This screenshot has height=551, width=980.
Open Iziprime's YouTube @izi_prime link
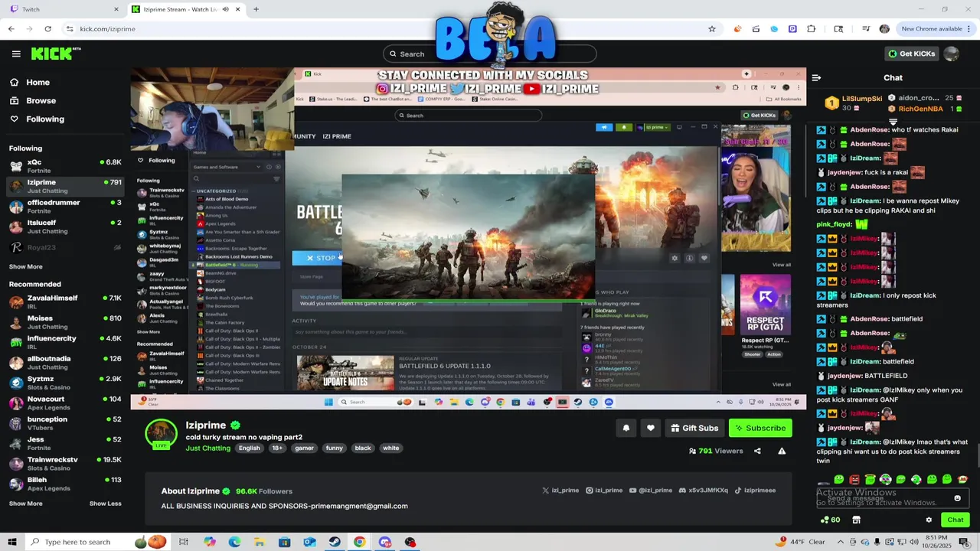(651, 491)
